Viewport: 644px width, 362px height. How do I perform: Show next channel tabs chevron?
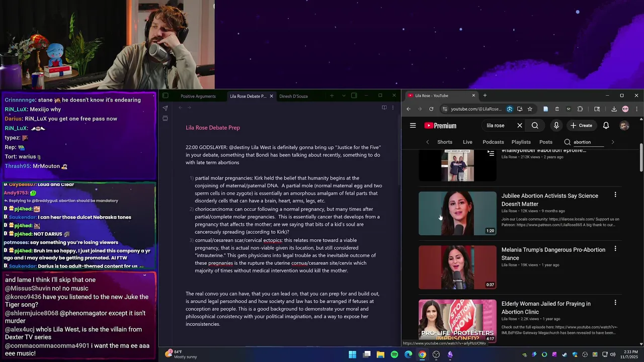click(x=612, y=142)
